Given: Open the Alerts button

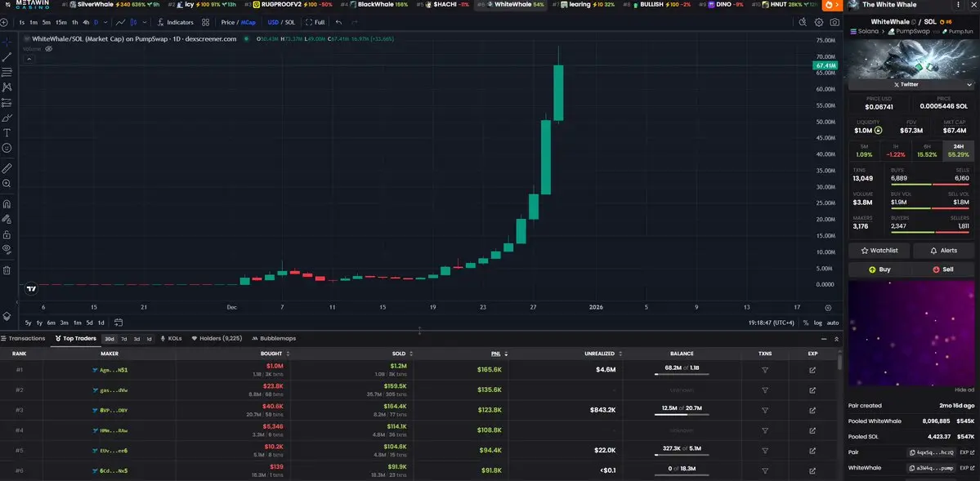Looking at the screenshot, I should pyautogui.click(x=944, y=251).
